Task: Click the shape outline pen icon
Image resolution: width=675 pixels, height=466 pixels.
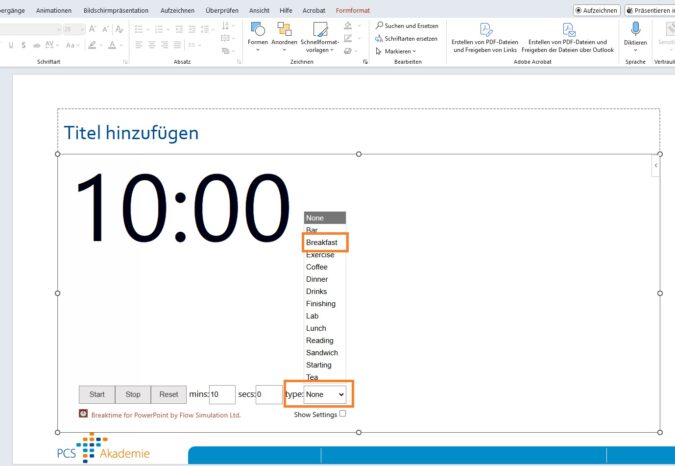Action: (x=348, y=38)
